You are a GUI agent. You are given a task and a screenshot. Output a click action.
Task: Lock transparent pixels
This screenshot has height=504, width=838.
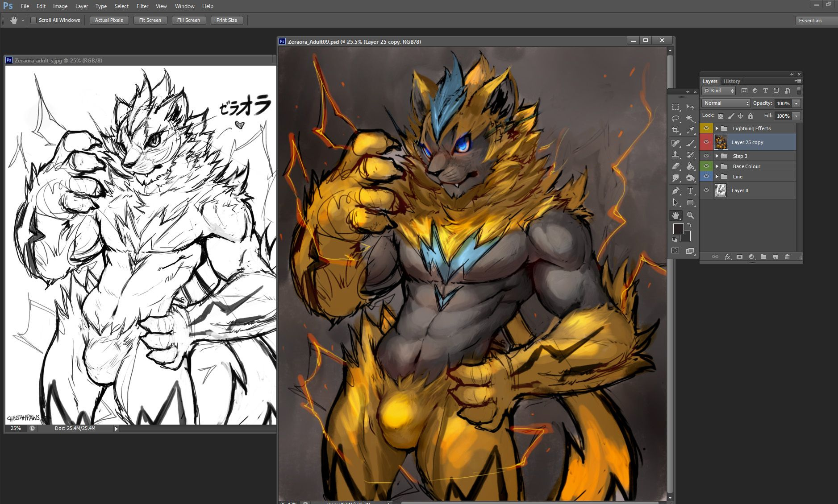(x=721, y=116)
